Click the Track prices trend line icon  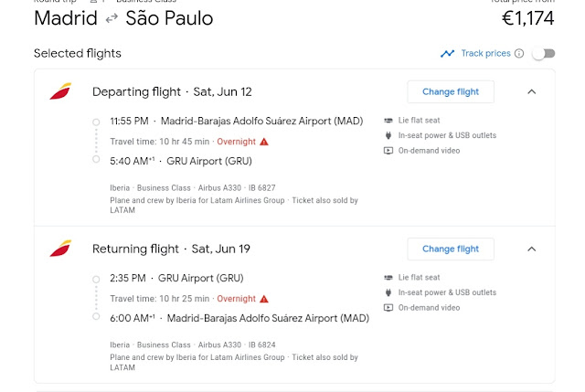(x=447, y=54)
